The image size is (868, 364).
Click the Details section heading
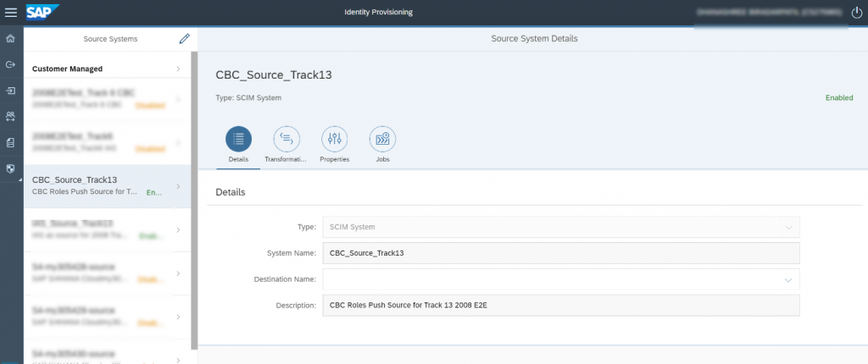click(x=231, y=192)
